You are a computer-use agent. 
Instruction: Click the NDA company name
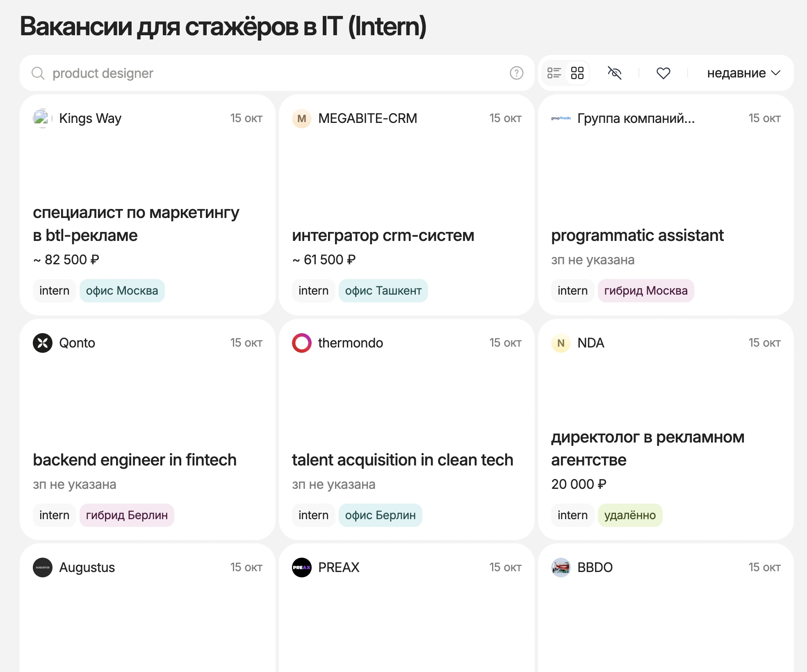[x=591, y=343]
